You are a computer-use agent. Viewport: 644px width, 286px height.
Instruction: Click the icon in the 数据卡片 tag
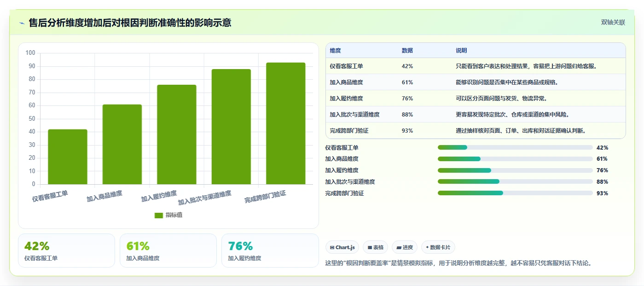point(427,248)
